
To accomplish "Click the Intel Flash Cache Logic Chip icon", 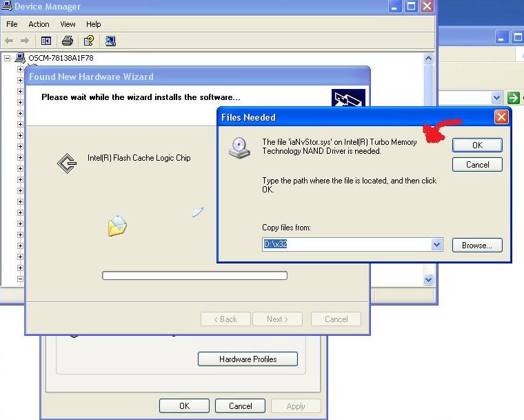I will (67, 163).
